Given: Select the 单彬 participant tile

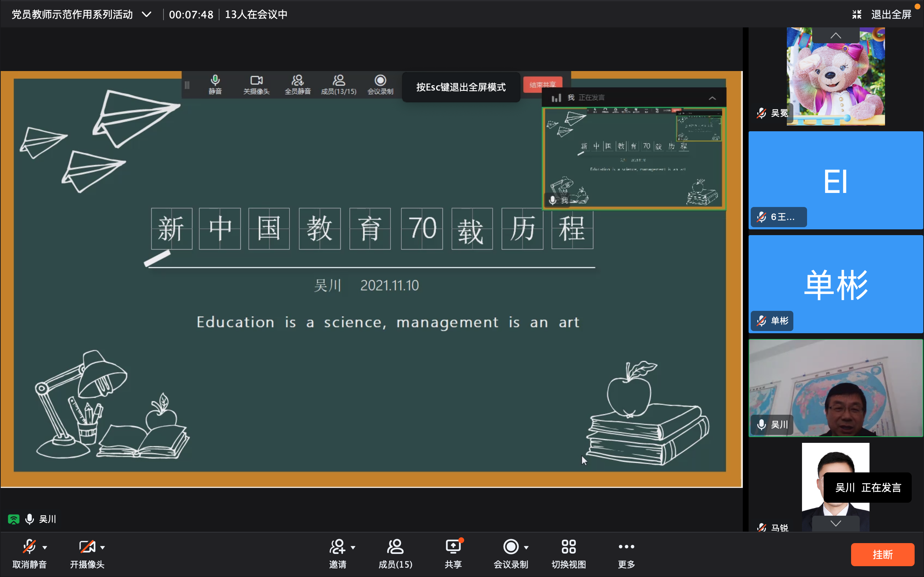Looking at the screenshot, I should point(836,284).
